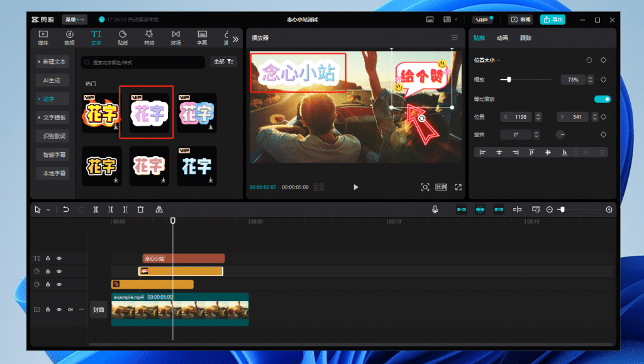Zoom in the timeline
This screenshot has height=364, width=644.
609,210
